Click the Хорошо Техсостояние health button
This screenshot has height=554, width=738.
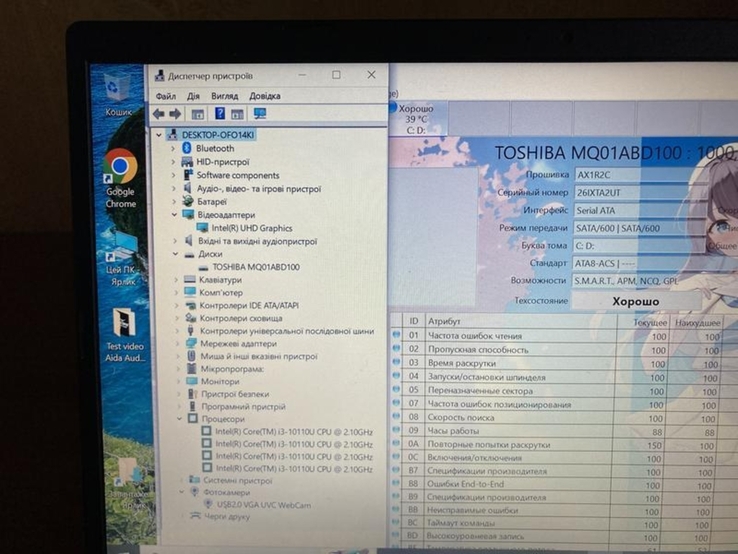pos(635,301)
